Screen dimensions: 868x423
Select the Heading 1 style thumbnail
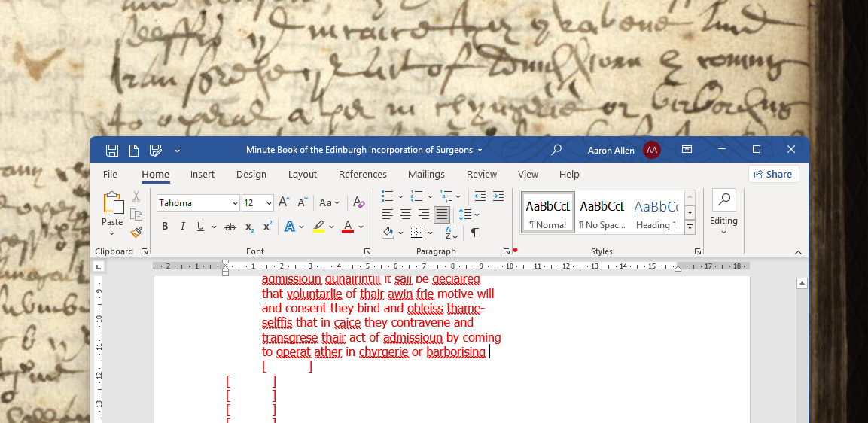(655, 212)
